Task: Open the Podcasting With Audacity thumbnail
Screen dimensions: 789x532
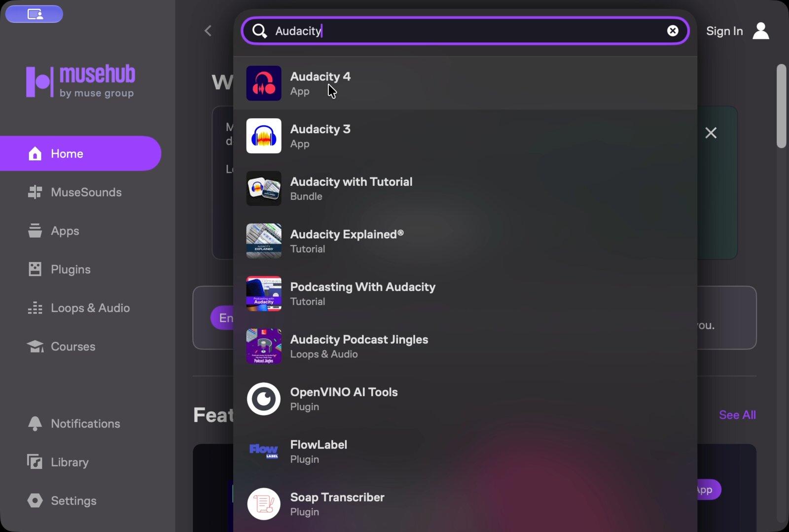Action: pos(264,294)
